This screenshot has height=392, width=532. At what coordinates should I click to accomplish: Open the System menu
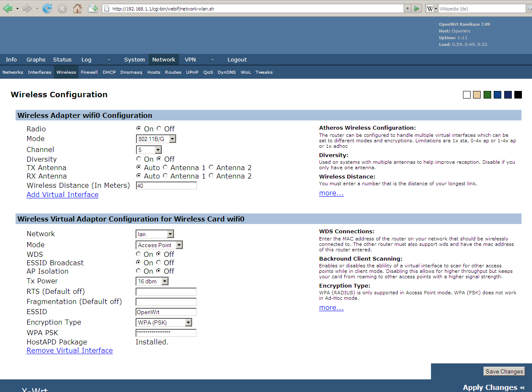(x=134, y=59)
